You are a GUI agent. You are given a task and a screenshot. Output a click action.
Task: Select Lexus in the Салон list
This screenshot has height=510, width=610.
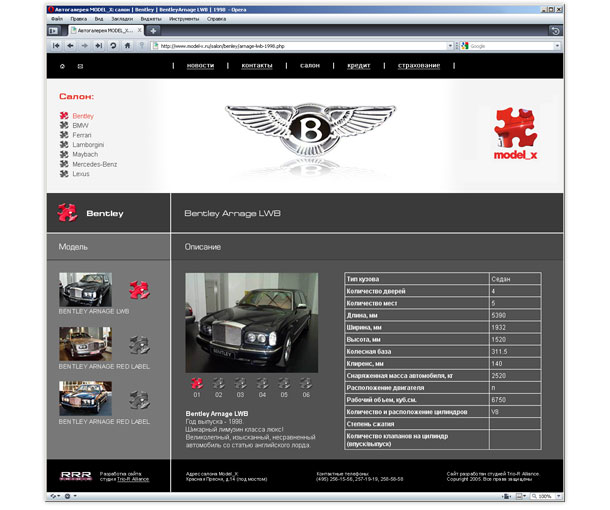coord(81,174)
